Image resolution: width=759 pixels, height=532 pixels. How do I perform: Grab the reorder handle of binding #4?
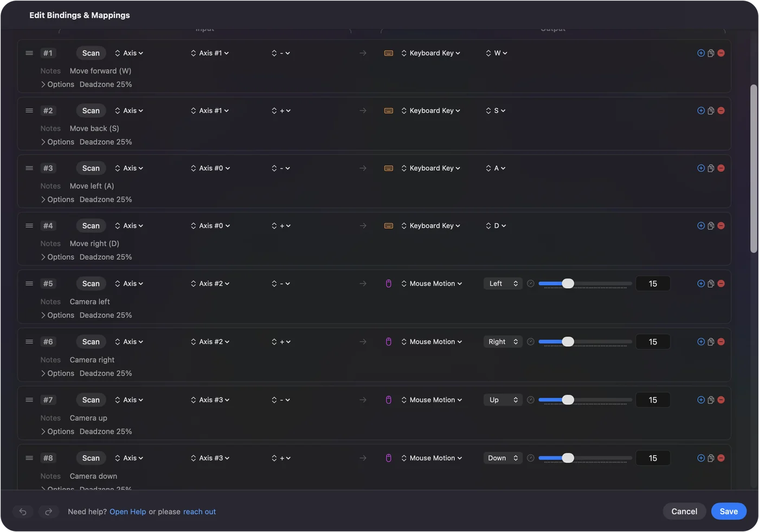click(x=29, y=226)
